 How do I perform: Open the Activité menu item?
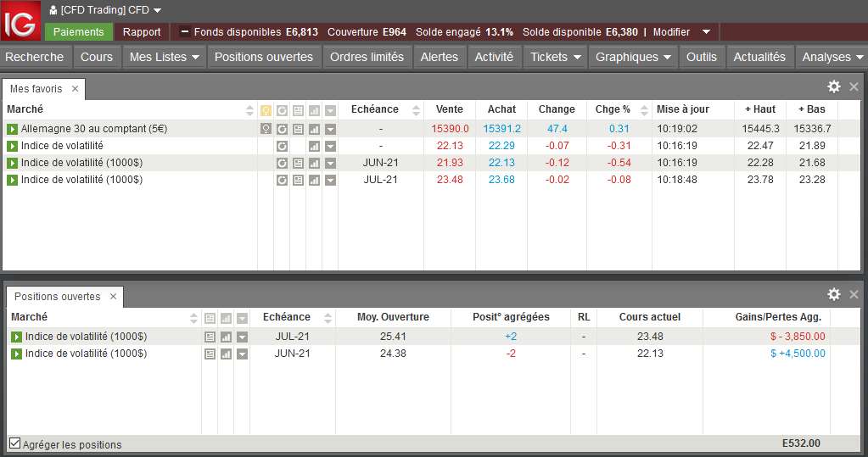tap(495, 57)
